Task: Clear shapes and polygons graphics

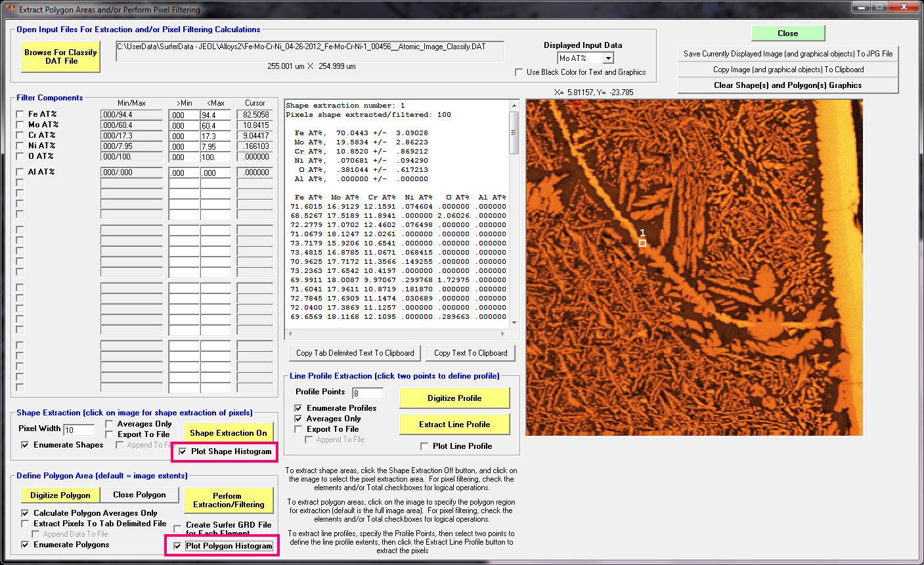Action: [x=787, y=85]
